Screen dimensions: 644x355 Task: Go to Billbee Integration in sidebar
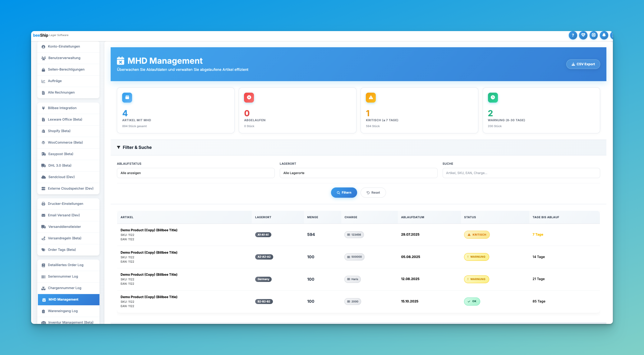tap(62, 108)
